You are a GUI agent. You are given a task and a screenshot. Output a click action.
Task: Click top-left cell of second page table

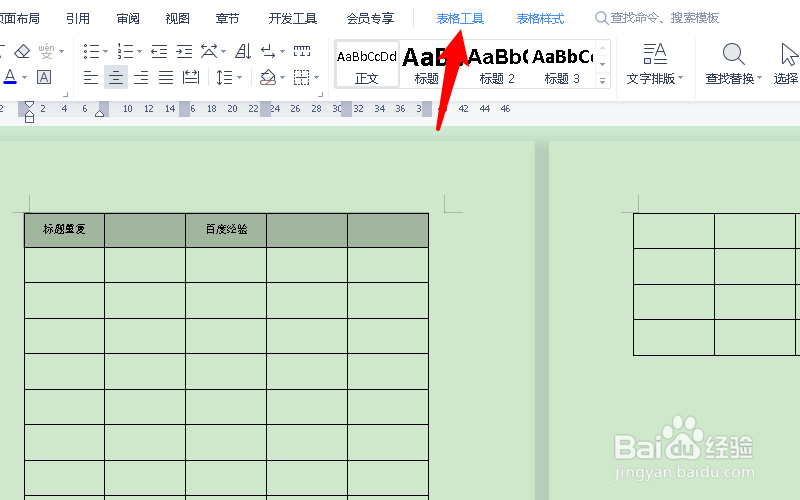pos(674,231)
